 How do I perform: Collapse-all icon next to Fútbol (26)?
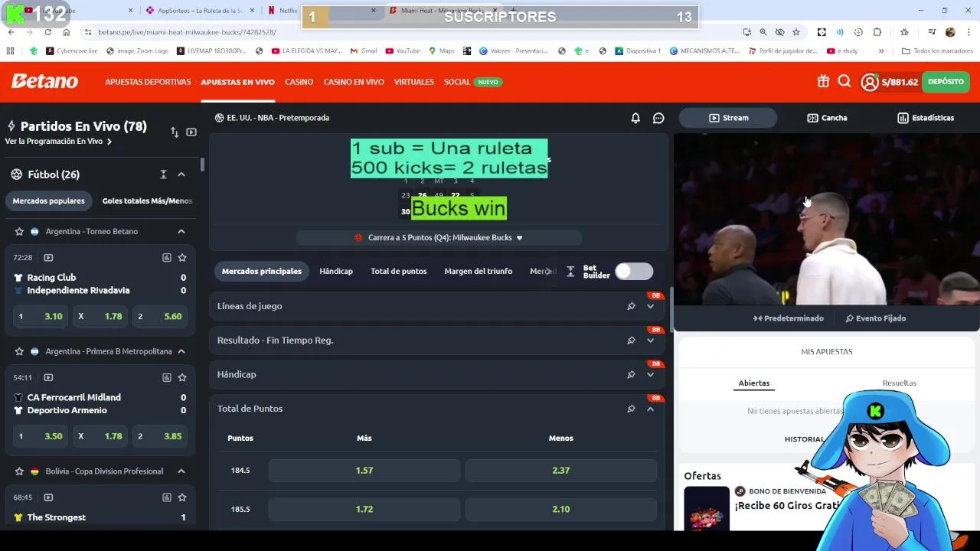point(163,174)
